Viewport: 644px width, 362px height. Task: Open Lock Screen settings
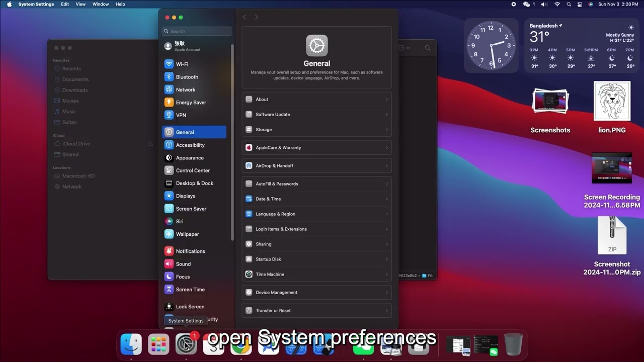(194, 307)
